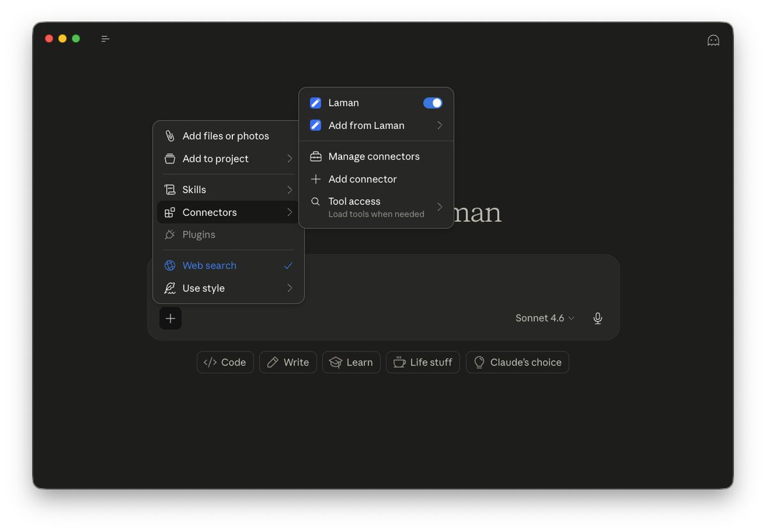The height and width of the screenshot is (532, 766).
Task: Click the Use style feather icon
Action: 170,288
